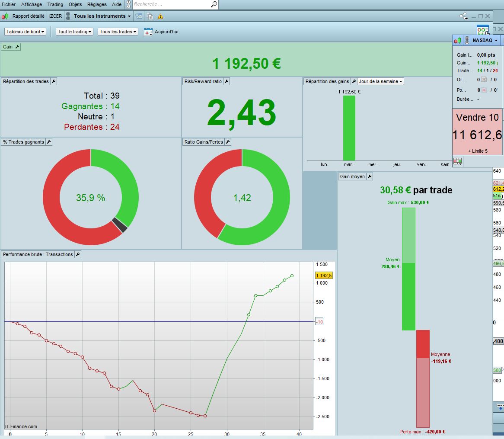504x439 pixels.
Task: Click the link chain icon beside search
Action: pyautogui.click(x=128, y=4)
